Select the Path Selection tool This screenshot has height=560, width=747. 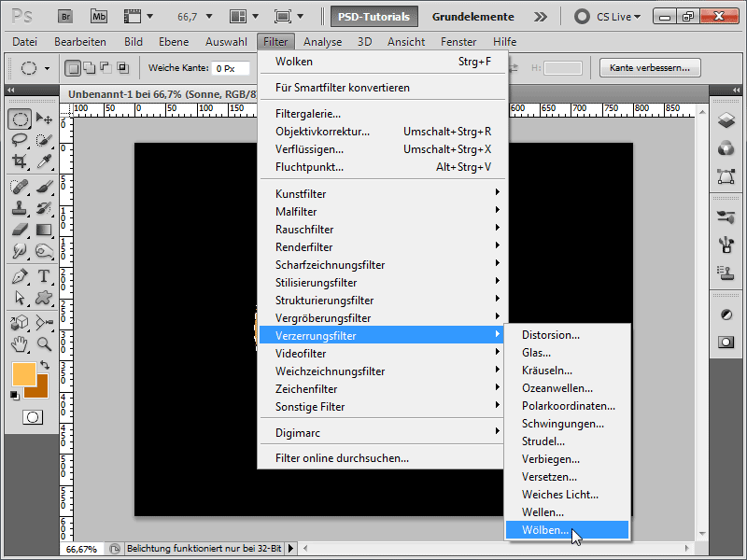coord(20,298)
